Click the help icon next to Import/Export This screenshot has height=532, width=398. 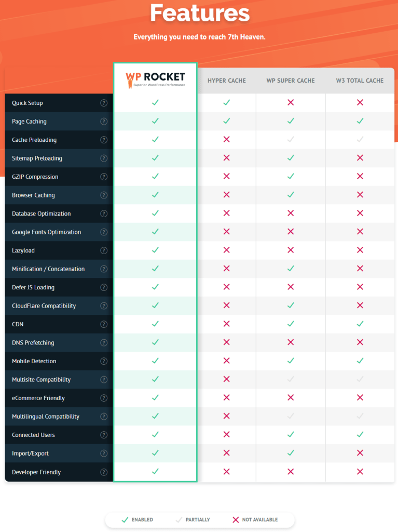pos(104,453)
